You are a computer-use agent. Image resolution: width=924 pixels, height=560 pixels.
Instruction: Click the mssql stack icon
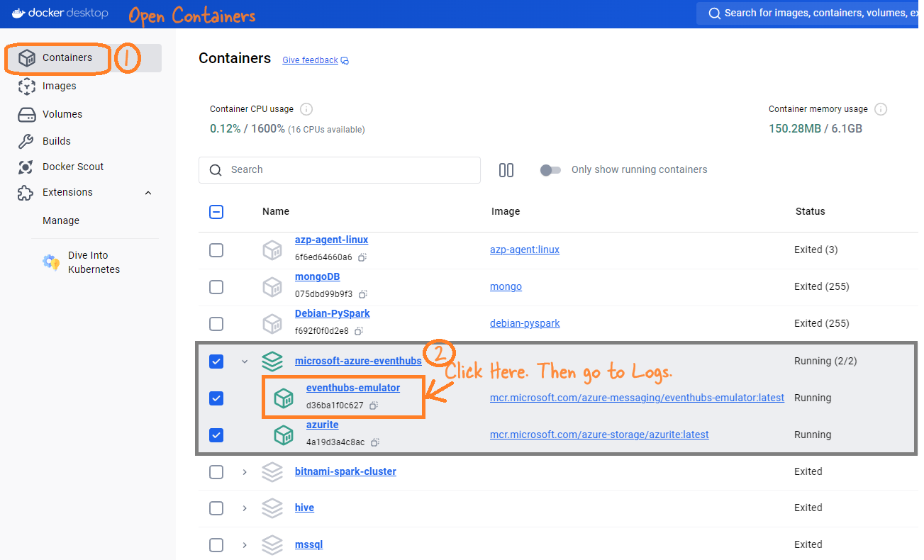tap(272, 545)
